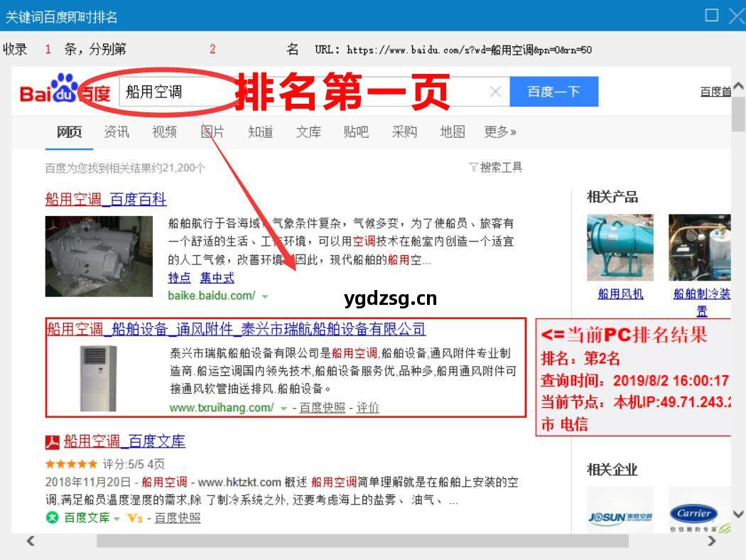This screenshot has width=746, height=560.
Task: Clear search box with X icon
Action: point(495,92)
